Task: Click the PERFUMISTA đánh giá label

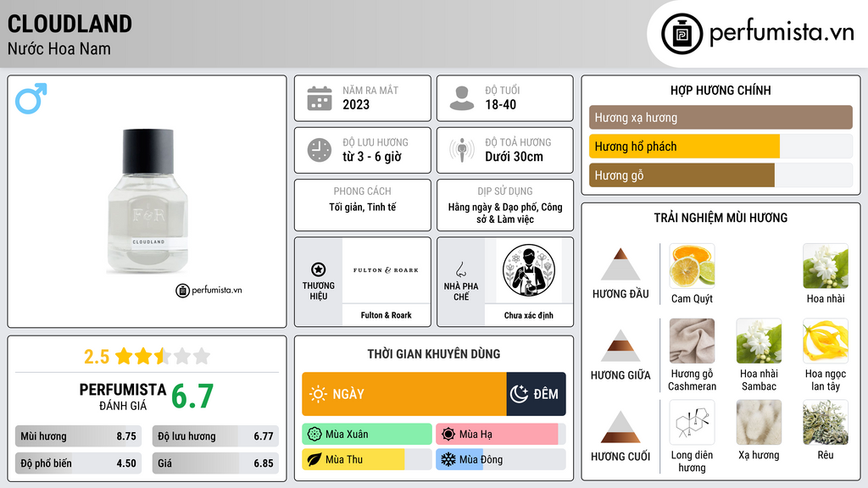Action: 123,396
